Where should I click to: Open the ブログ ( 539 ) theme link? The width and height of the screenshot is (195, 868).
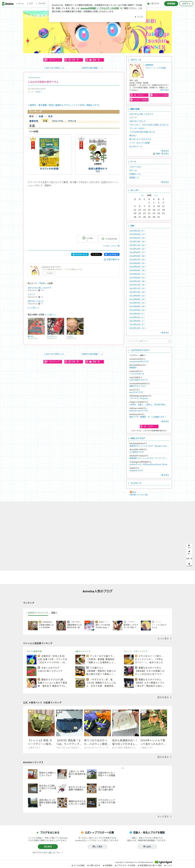[x=135, y=167]
